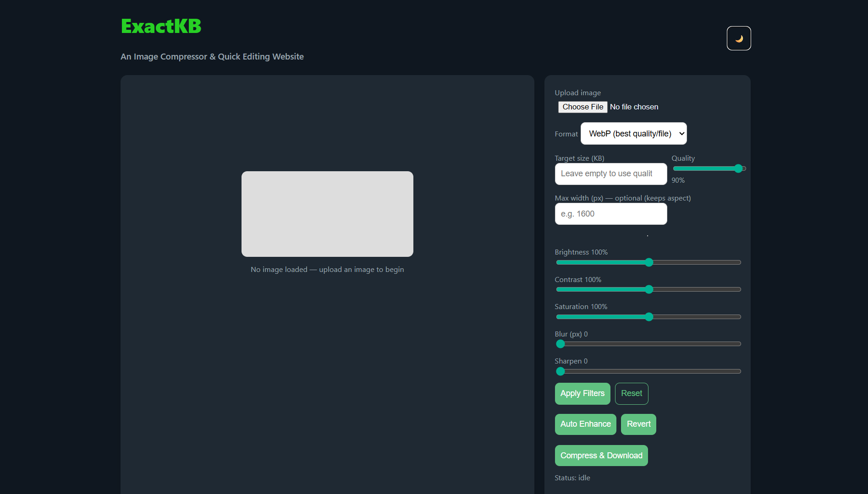Click Choose File to upload image

pos(582,107)
